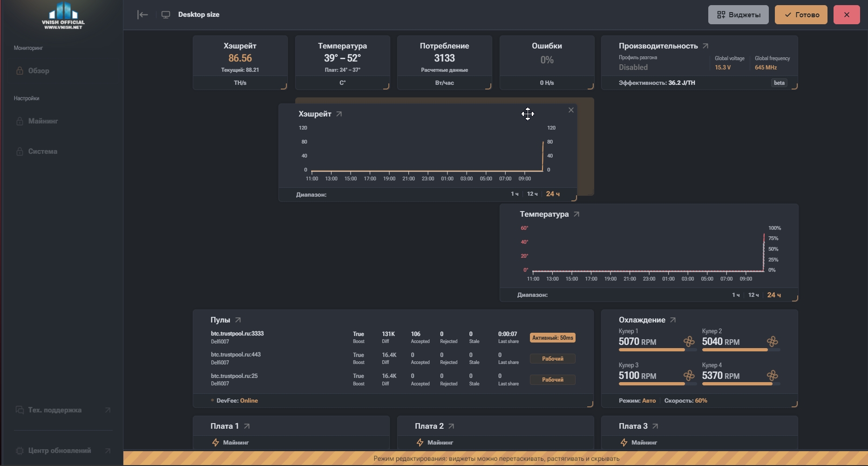Open Пулы widget arrow link

[238, 320]
